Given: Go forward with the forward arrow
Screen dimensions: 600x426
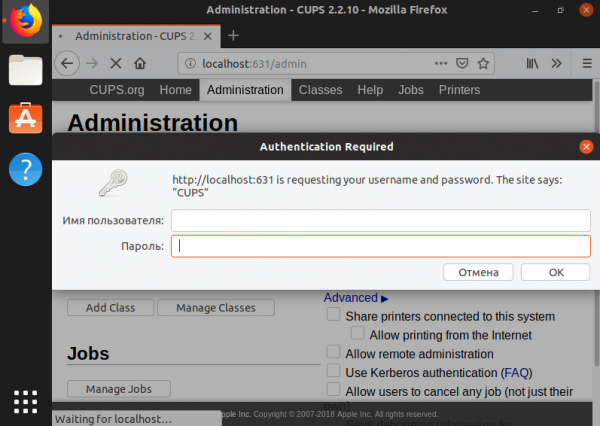Looking at the screenshot, I should (92, 63).
